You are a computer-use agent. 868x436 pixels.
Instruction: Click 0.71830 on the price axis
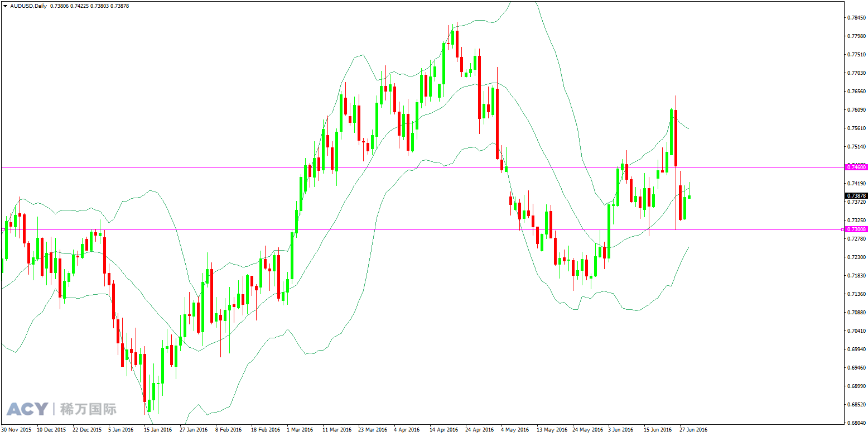[856, 276]
